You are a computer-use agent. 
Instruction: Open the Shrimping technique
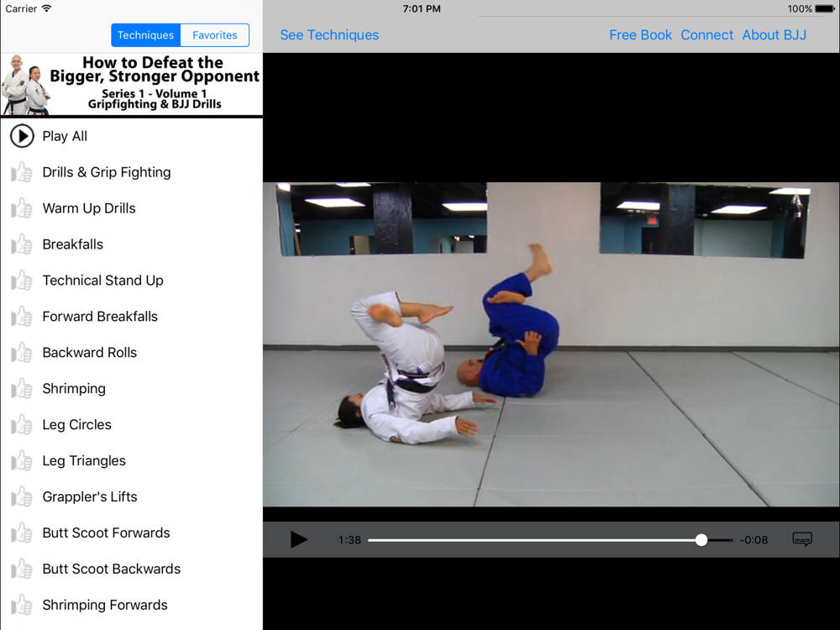click(x=74, y=388)
